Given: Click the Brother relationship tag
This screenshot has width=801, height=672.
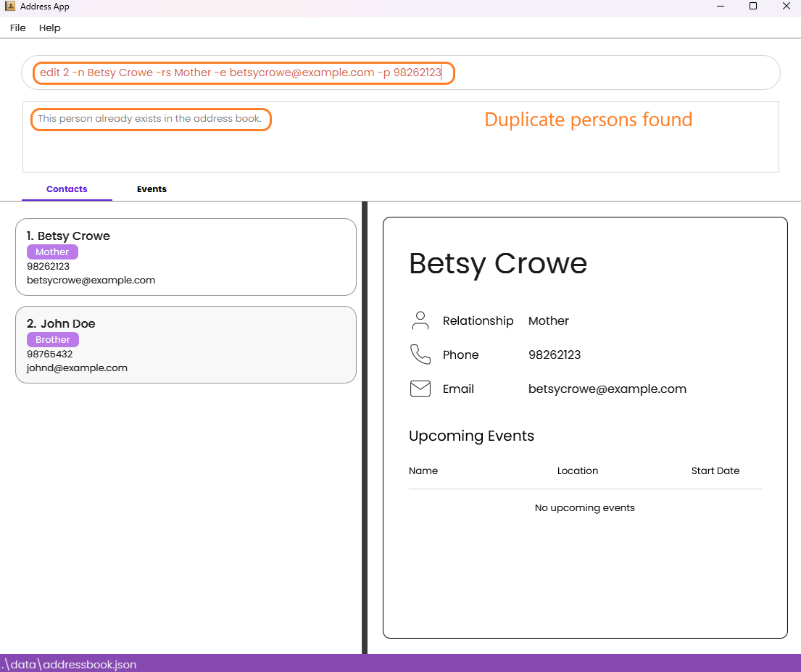Looking at the screenshot, I should 53,339.
